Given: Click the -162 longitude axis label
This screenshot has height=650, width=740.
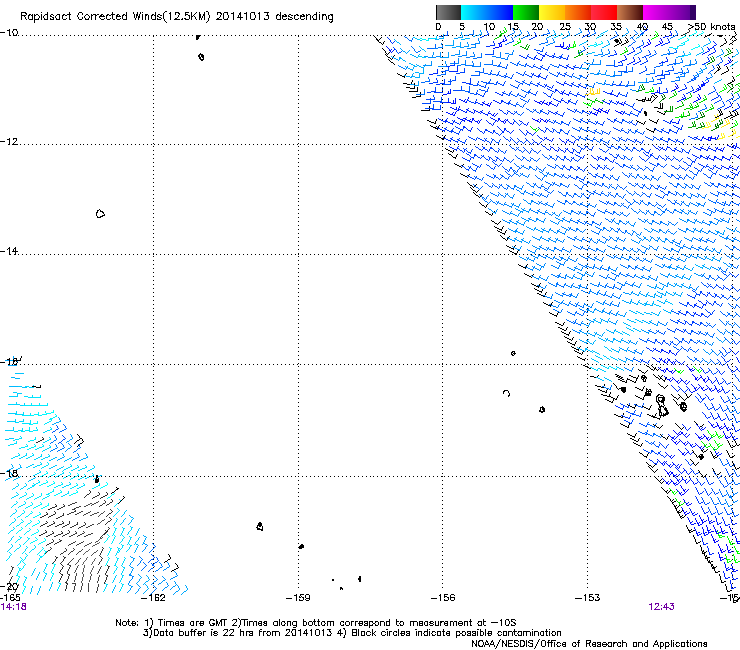Looking at the screenshot, I should coord(153,598).
